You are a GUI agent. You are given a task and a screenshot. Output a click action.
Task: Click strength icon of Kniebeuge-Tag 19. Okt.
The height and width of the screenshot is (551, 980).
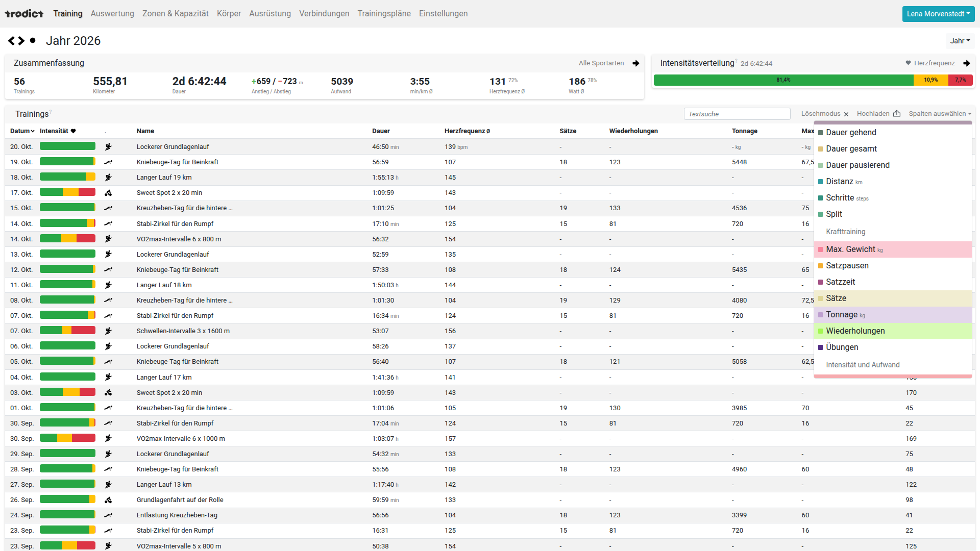coord(108,162)
